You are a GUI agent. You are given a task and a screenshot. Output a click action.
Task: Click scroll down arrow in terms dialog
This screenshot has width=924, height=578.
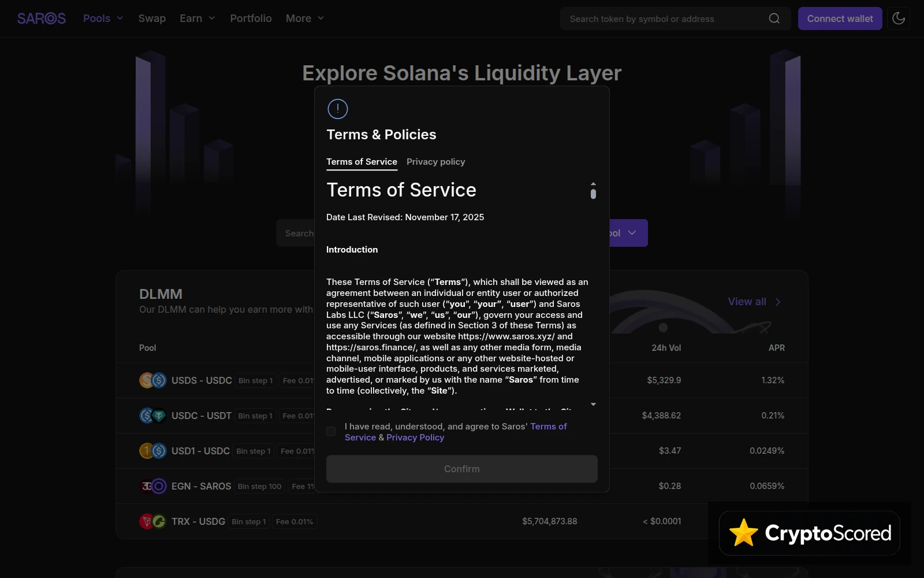(x=593, y=404)
